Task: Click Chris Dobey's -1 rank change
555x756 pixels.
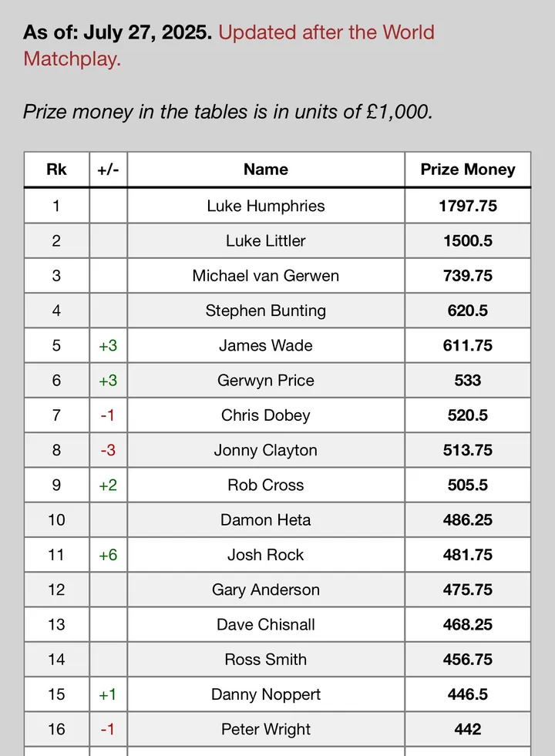Action: coord(108,415)
